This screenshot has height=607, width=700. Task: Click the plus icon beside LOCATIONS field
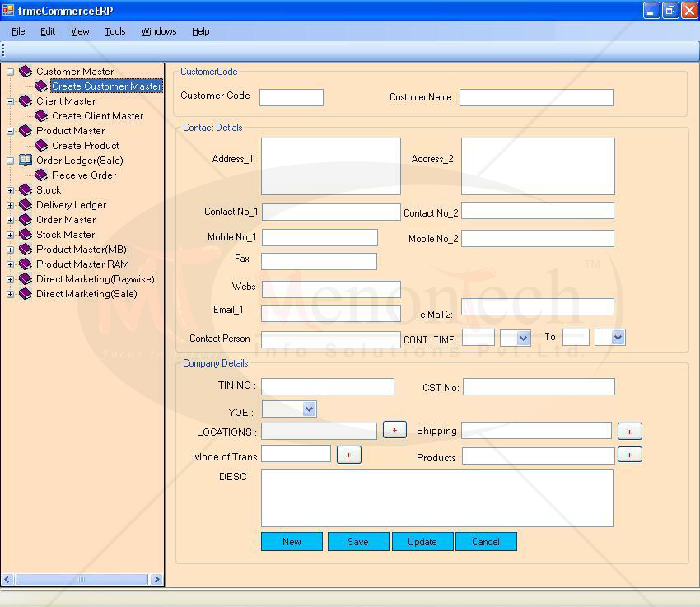(x=394, y=431)
